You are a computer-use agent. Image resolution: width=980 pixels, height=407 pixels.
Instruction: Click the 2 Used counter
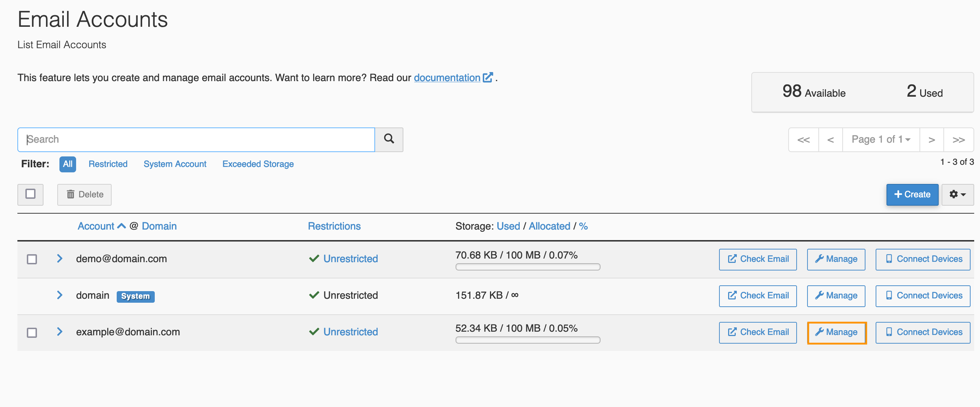(x=925, y=92)
